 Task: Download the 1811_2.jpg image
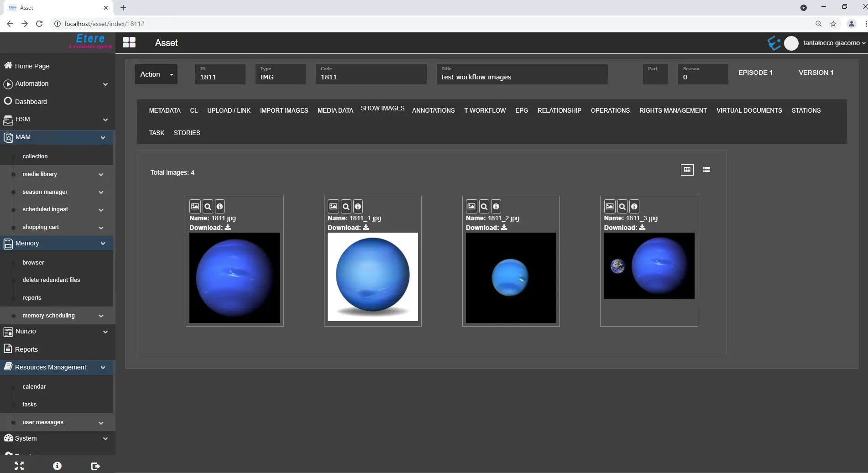point(504,227)
